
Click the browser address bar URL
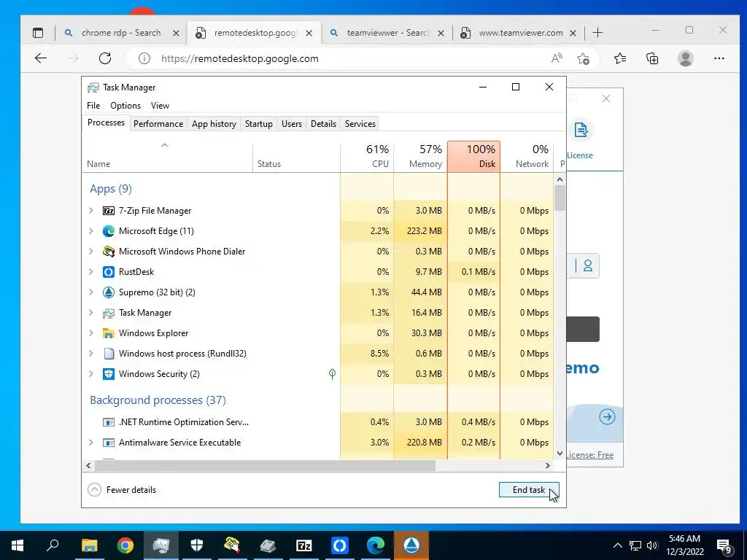(x=239, y=58)
